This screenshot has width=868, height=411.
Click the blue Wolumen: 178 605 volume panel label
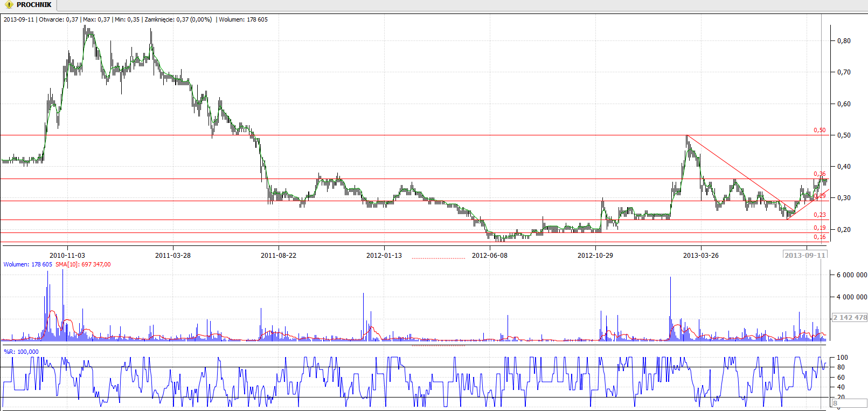[28, 264]
